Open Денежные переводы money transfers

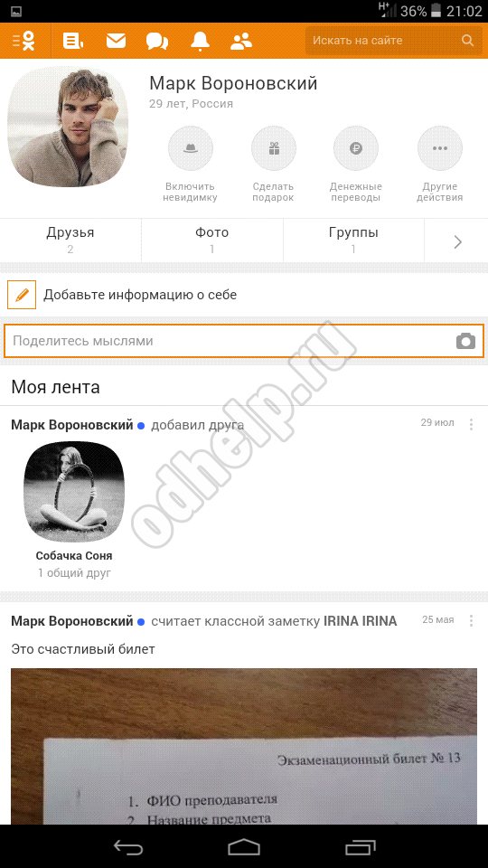pos(356,165)
